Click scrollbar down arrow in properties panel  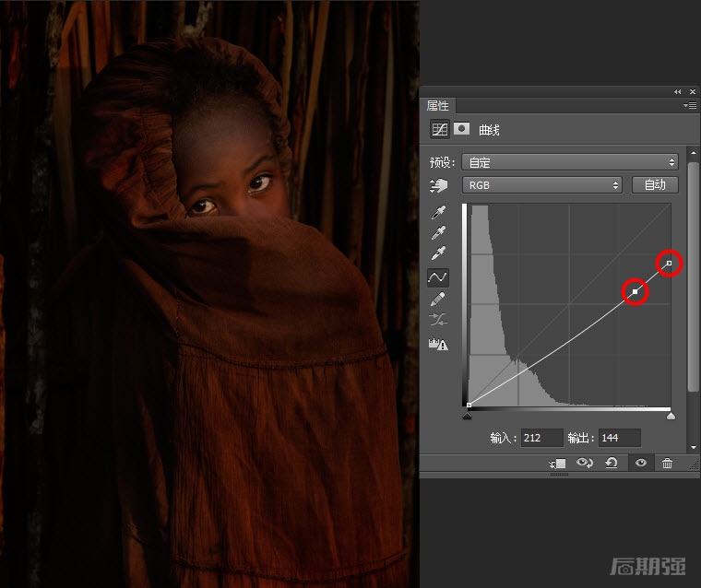[x=694, y=447]
